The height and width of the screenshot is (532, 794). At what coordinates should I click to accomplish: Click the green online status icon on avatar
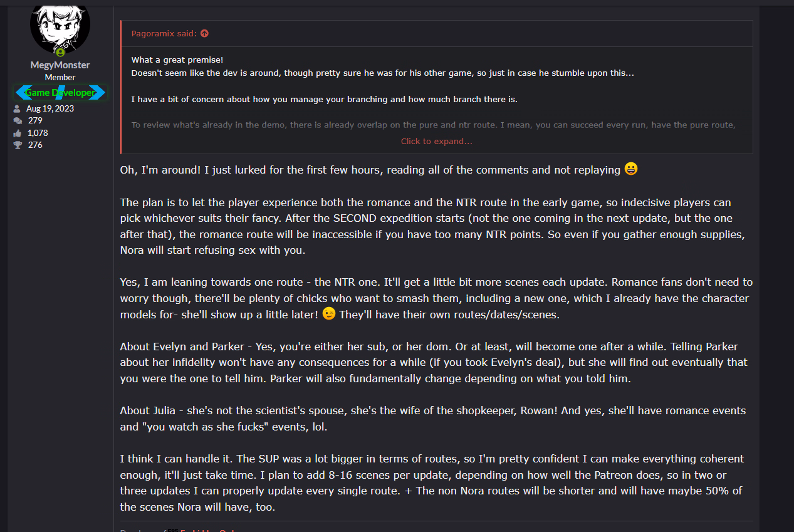61,52
